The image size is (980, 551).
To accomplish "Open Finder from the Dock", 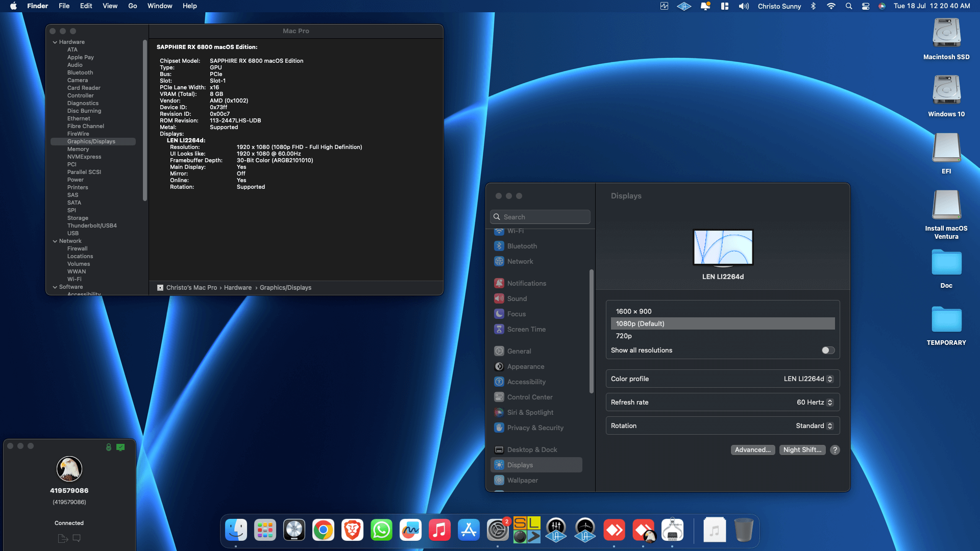I will pos(236,531).
